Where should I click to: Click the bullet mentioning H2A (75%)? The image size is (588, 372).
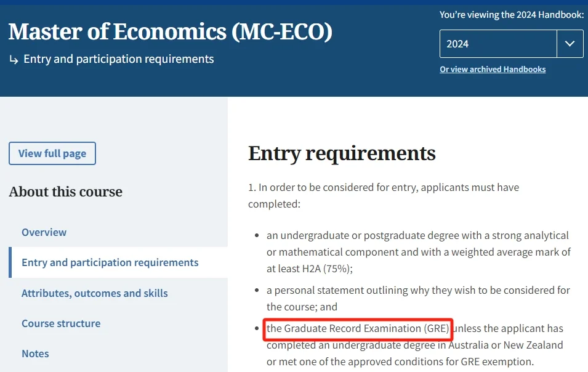(x=417, y=252)
